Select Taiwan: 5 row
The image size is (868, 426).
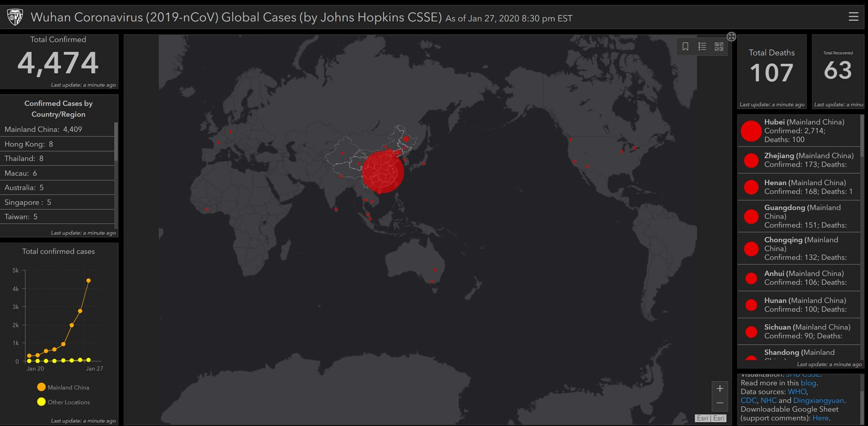(x=57, y=217)
